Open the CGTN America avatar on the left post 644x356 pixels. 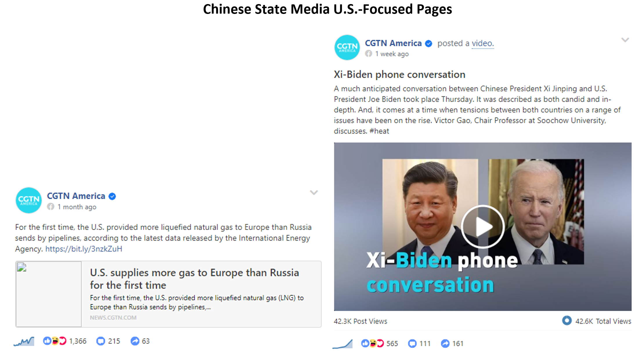28,200
